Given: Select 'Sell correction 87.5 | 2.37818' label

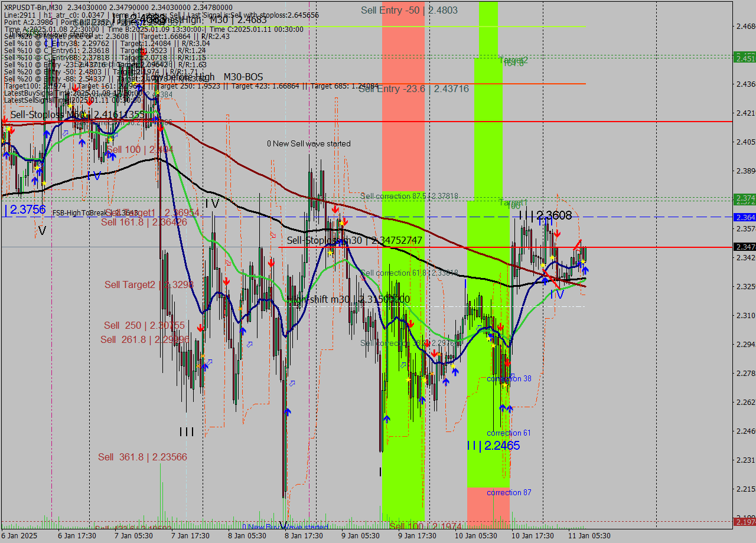Looking at the screenshot, I should tap(409, 196).
